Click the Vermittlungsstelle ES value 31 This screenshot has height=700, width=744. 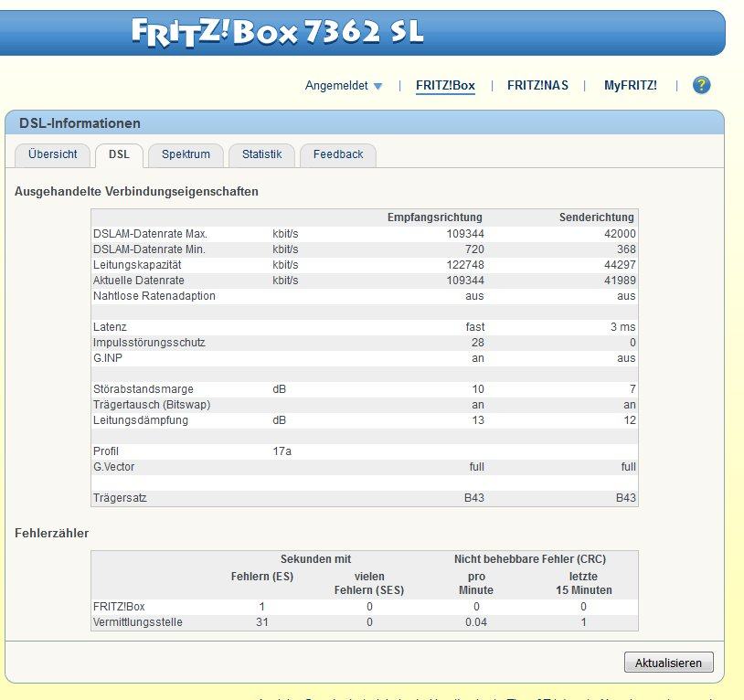tap(262, 622)
